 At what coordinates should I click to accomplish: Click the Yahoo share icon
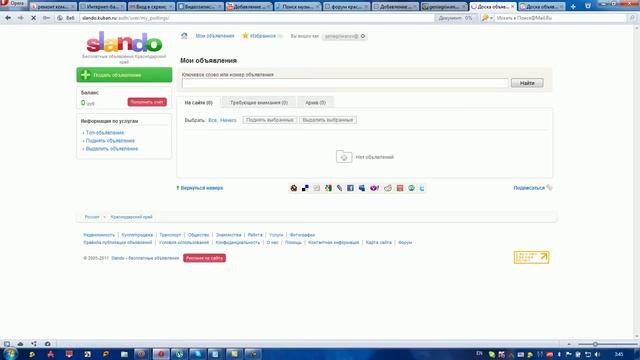374,188
